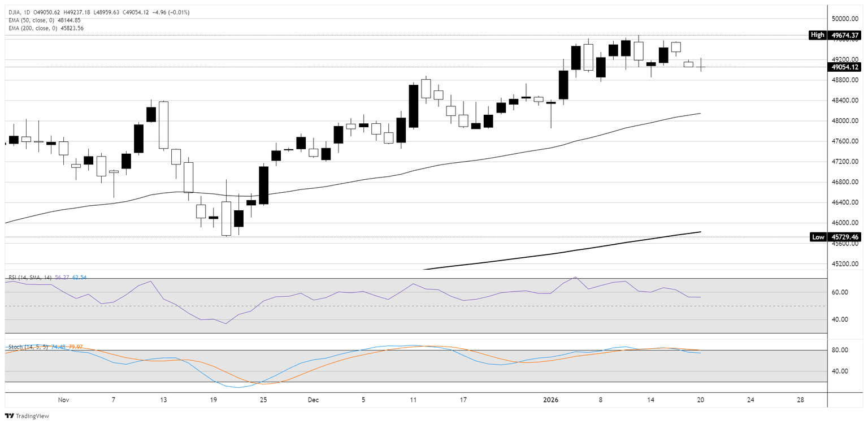
Task: Click the thick 200 EMA line end
Action: pyautogui.click(x=700, y=232)
